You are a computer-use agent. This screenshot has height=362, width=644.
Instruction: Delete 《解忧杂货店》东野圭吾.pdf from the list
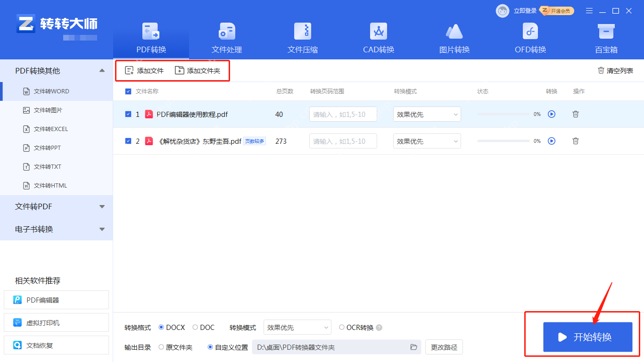coord(576,141)
